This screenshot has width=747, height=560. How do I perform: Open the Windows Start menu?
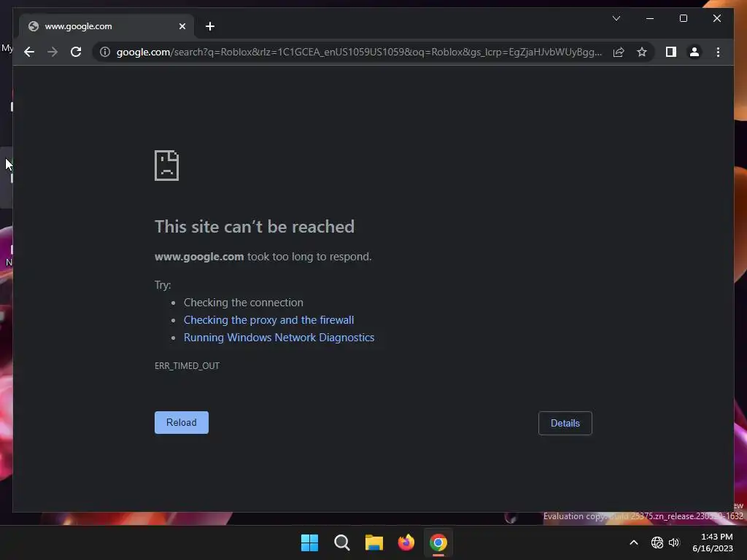(x=309, y=542)
